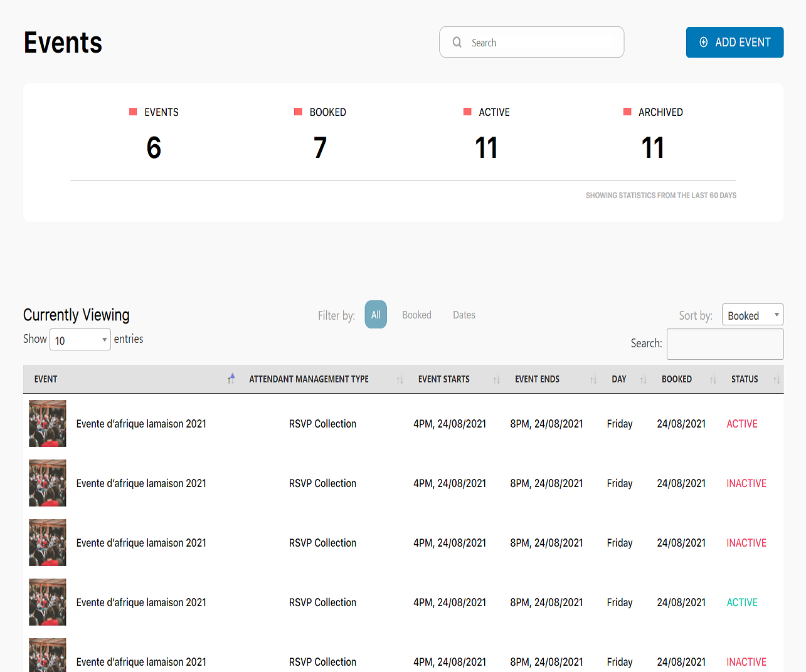The width and height of the screenshot is (806, 672).
Task: Open thumbnail of first event row
Action: click(48, 424)
